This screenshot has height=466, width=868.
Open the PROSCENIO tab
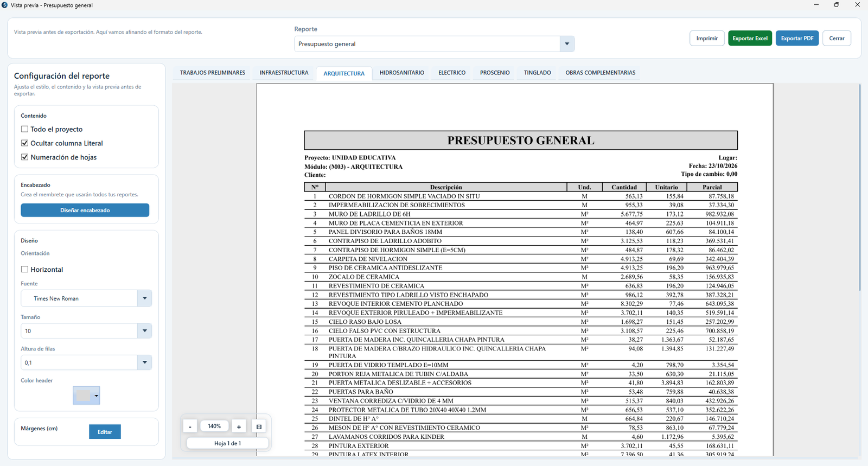(x=495, y=73)
